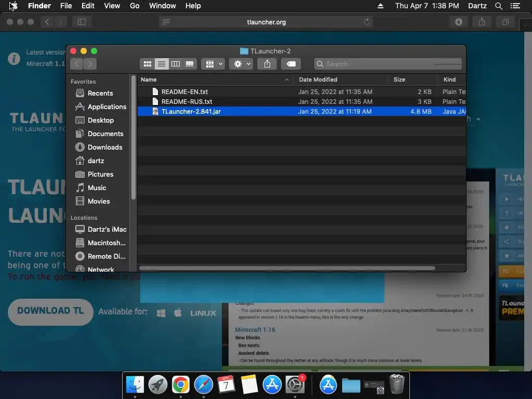
Task: Open the group-by arrange dropdown
Action: click(213, 64)
